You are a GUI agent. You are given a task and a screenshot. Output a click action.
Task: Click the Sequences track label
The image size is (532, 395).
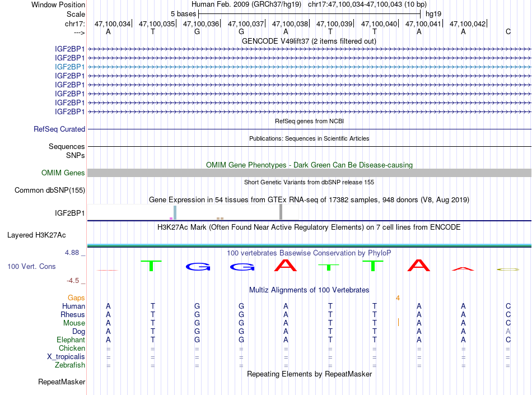[x=67, y=147]
